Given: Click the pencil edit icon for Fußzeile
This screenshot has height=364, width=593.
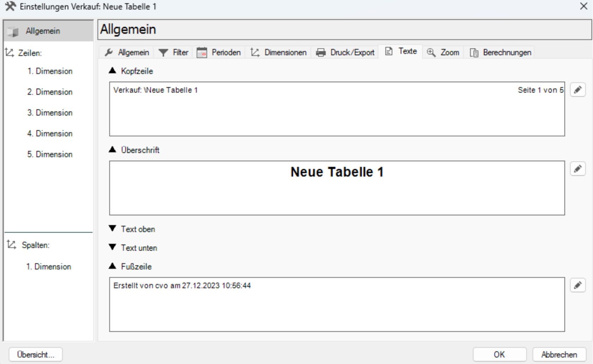Looking at the screenshot, I should 577,285.
